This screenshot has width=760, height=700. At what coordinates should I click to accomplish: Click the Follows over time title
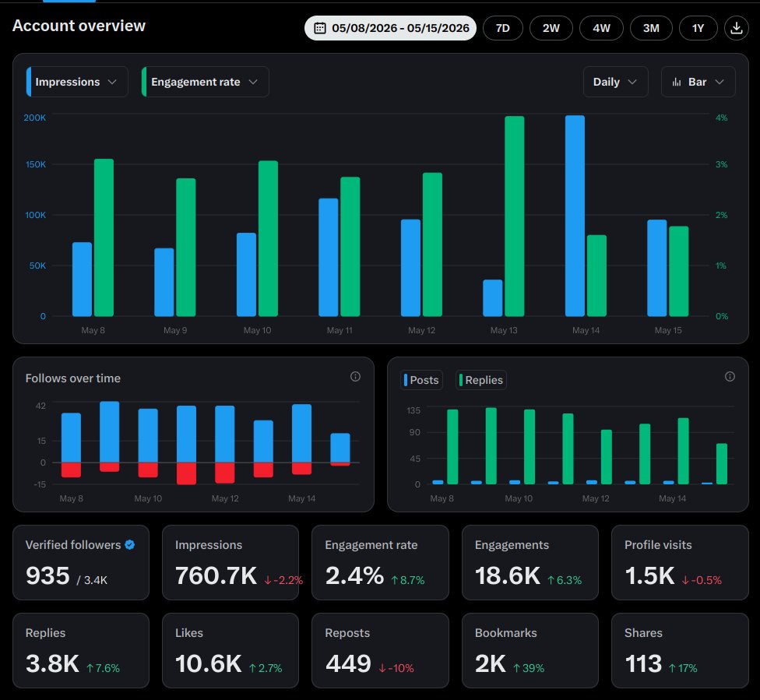coord(72,378)
